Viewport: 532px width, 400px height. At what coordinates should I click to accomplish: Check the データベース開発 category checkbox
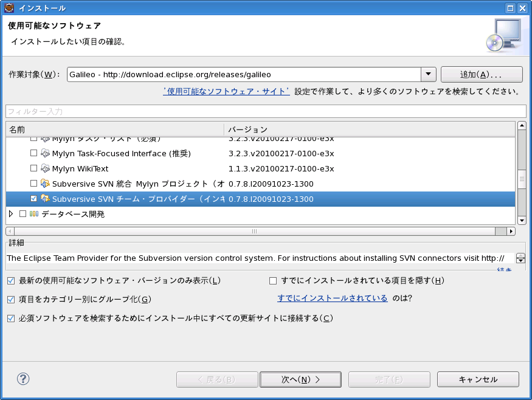coord(22,214)
